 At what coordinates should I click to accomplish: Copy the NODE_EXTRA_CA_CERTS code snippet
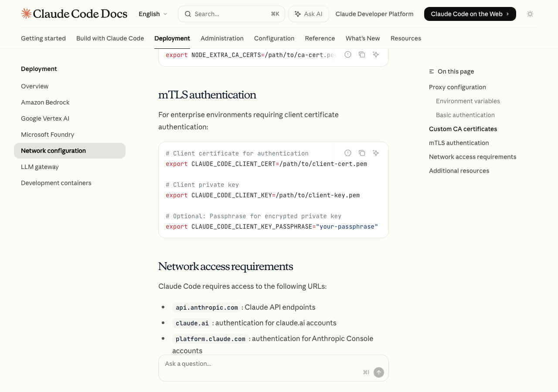click(362, 54)
